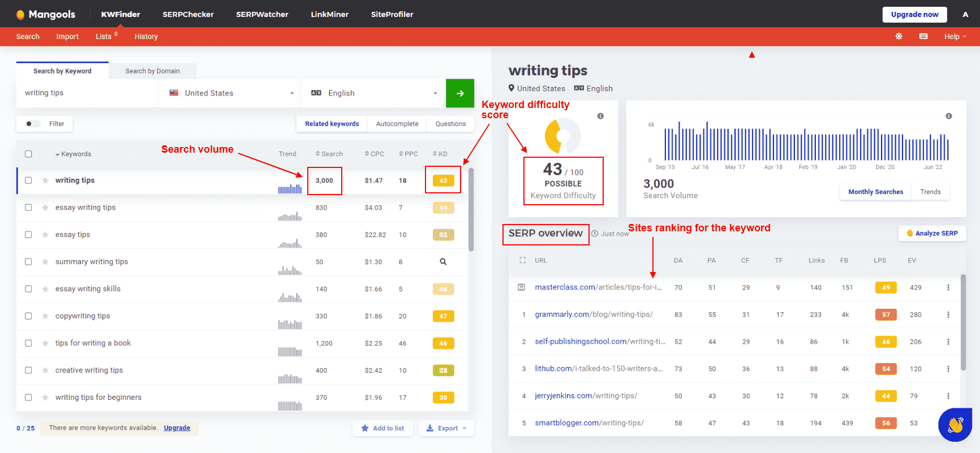The width and height of the screenshot is (980, 453).
Task: Open the Export dropdown
Action: pyautogui.click(x=446, y=428)
